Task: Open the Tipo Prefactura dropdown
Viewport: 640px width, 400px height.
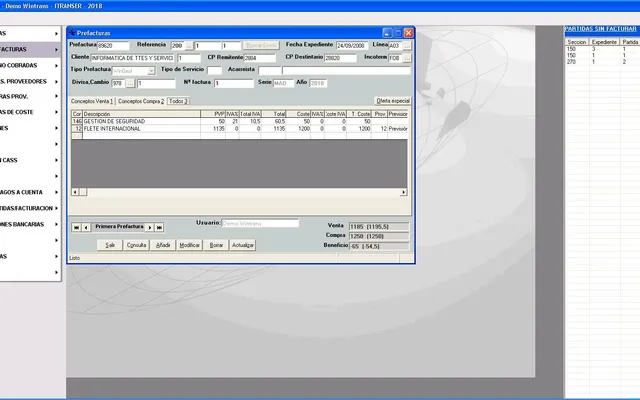Action: click(151, 71)
